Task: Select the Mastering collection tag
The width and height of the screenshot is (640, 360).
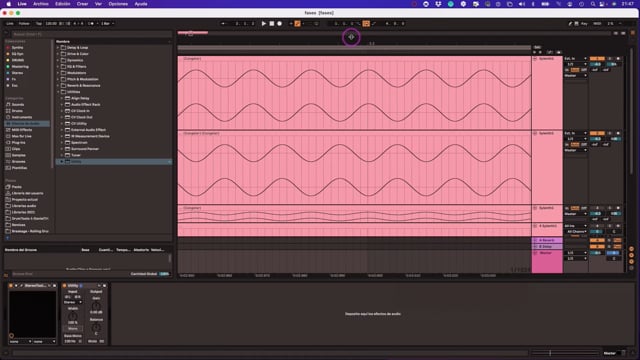Action: [x=20, y=67]
